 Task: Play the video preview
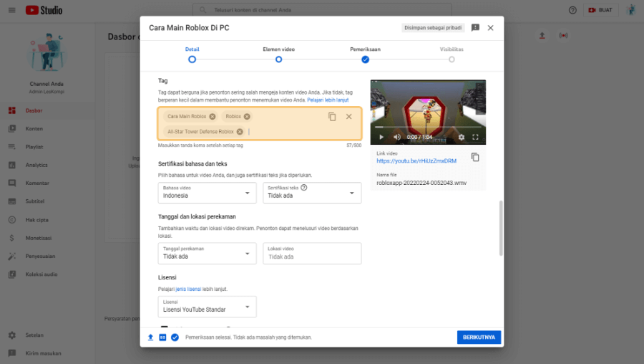tap(381, 137)
